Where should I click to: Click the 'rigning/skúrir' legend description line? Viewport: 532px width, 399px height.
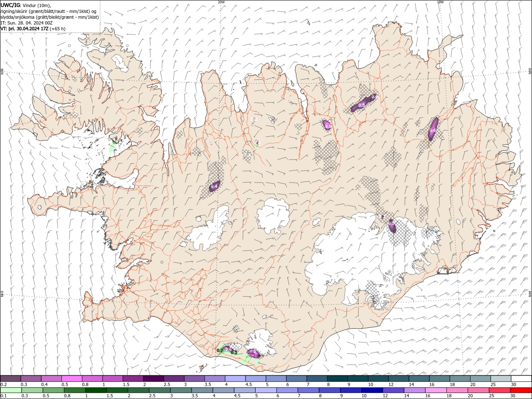point(49,11)
